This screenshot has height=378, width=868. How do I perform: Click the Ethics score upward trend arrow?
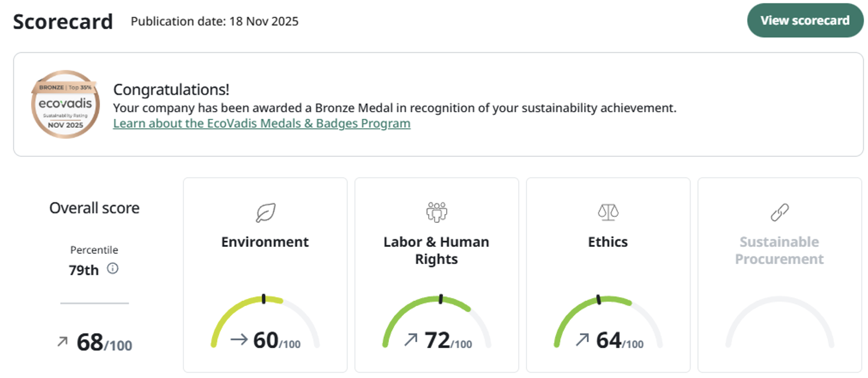tap(582, 339)
